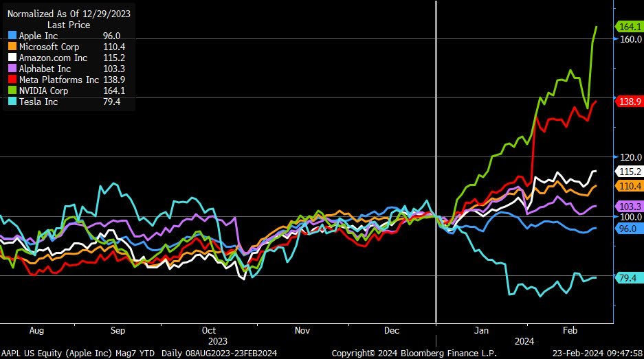
Task: Select the Tesla Inc legend label
Action: point(38,102)
